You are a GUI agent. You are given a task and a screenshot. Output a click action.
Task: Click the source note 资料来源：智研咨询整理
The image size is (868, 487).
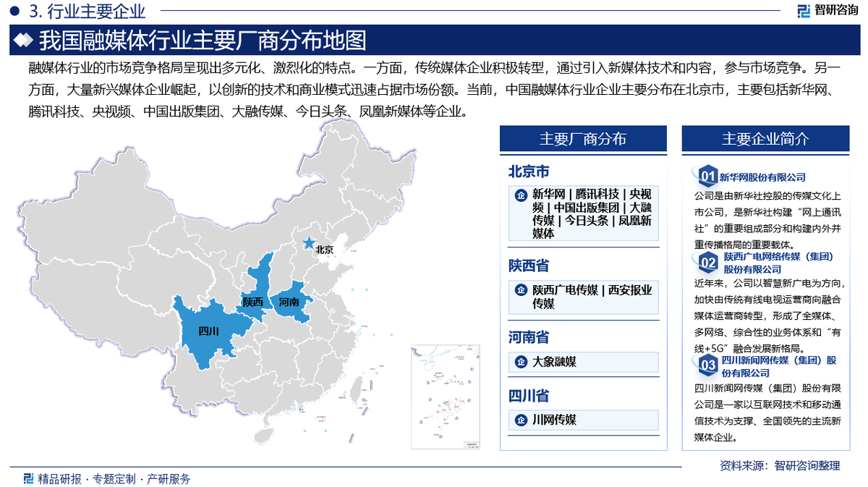780,466
